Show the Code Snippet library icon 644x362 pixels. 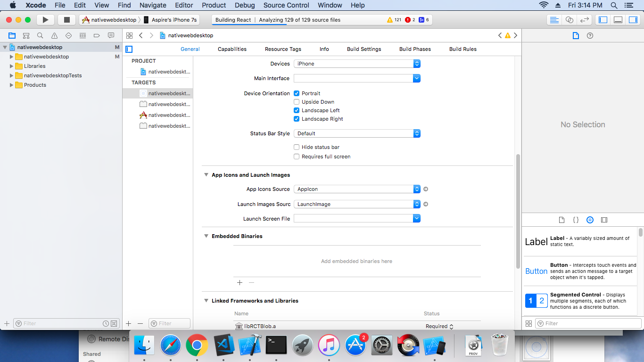tap(576, 220)
